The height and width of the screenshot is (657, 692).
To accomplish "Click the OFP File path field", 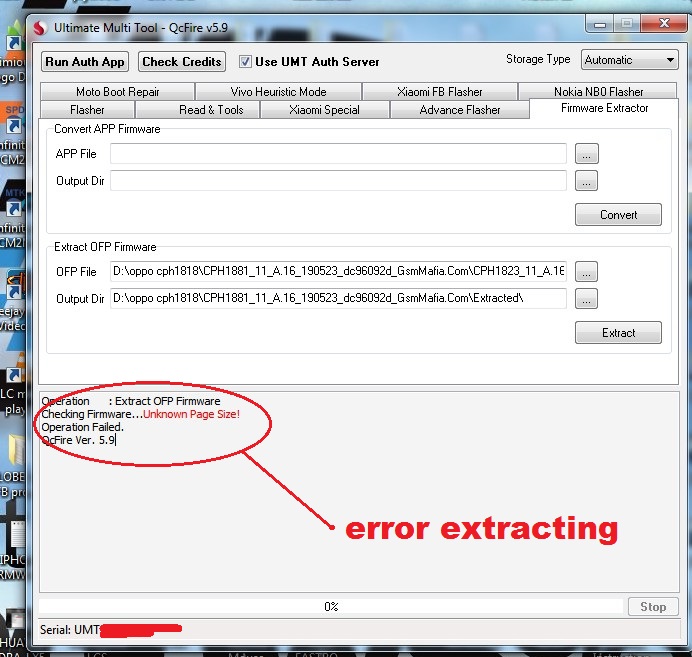I will pos(338,271).
